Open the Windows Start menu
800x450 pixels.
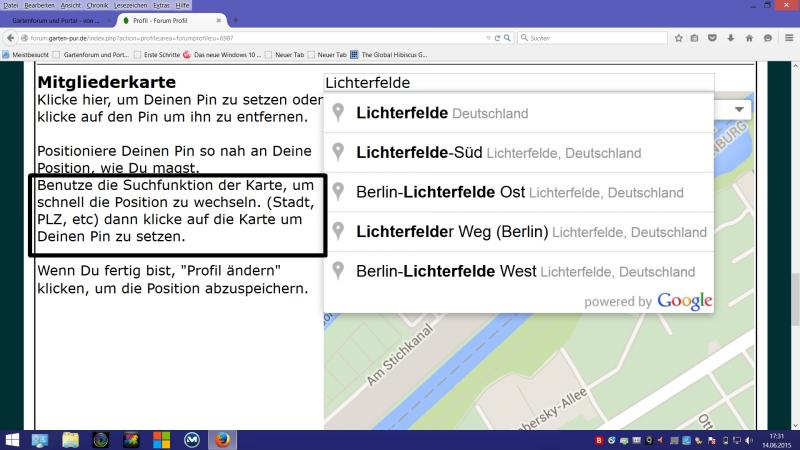12,440
